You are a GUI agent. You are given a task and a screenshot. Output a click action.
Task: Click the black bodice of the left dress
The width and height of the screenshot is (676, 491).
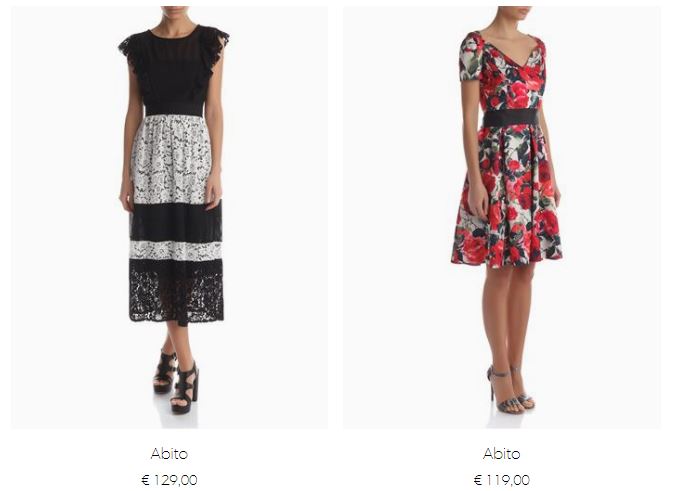(x=175, y=71)
